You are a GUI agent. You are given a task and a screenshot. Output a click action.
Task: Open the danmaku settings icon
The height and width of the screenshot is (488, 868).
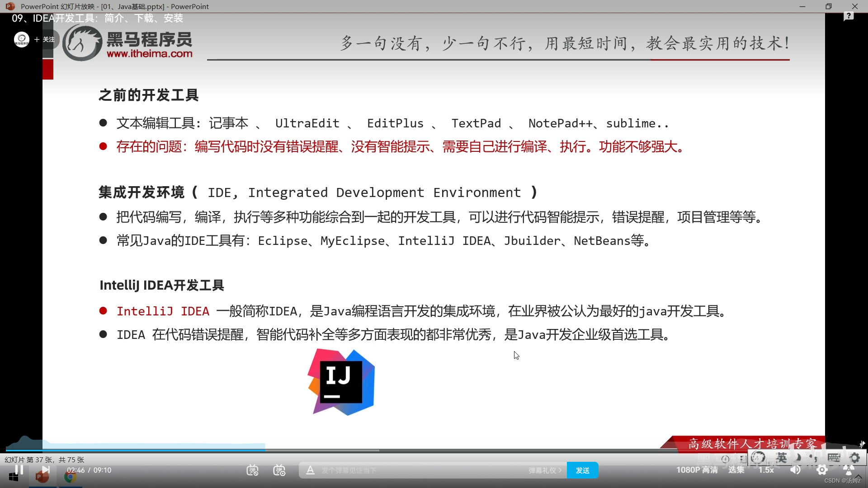pos(279,470)
